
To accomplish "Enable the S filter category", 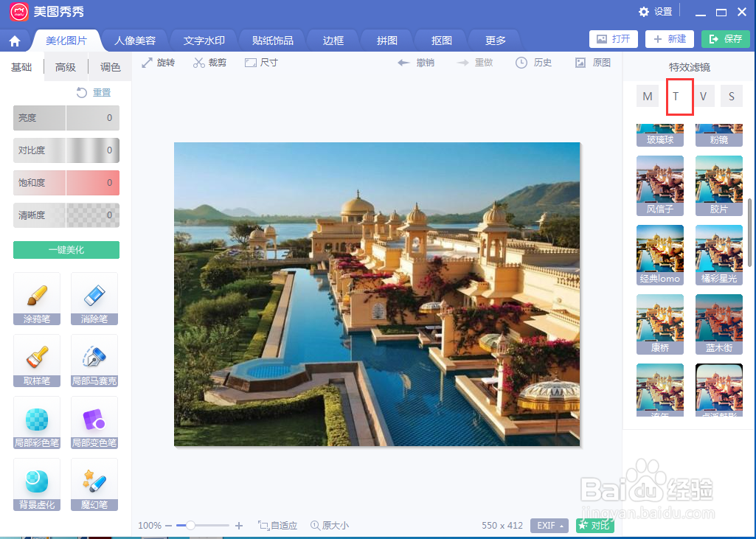I will point(731,96).
